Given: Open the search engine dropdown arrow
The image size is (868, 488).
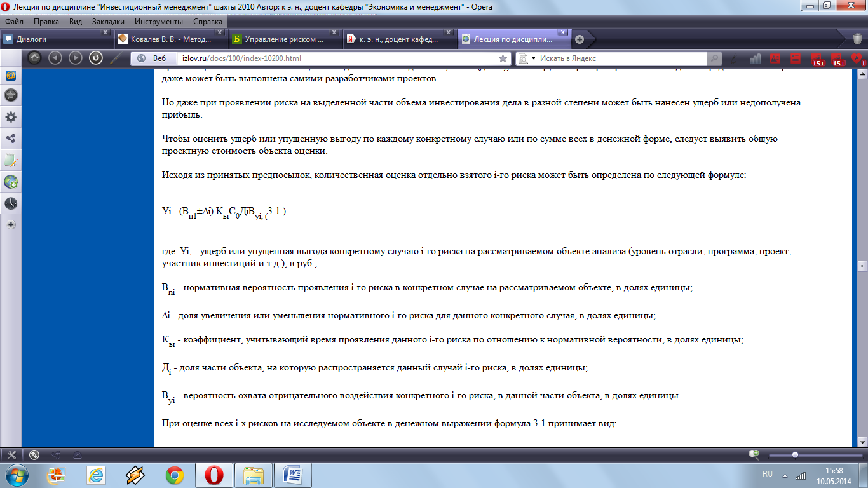Looking at the screenshot, I should point(532,58).
